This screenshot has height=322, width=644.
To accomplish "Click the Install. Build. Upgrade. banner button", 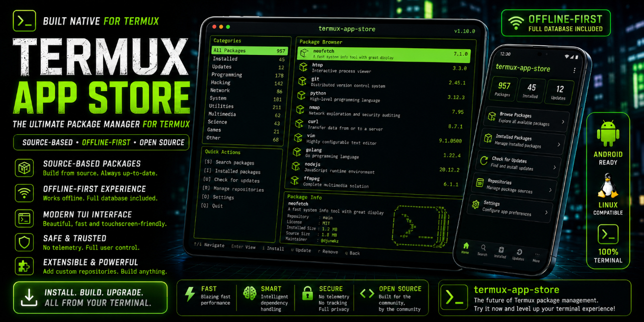I will pyautogui.click(x=91, y=297).
